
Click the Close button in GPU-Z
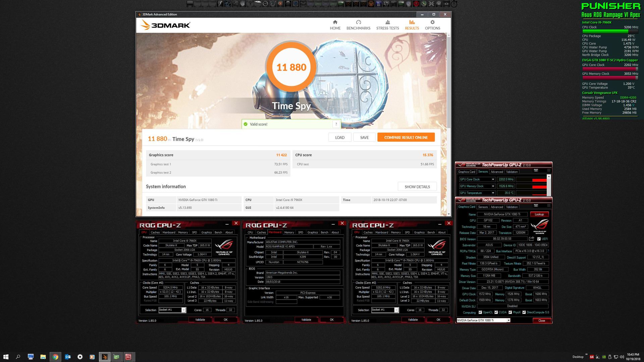[541, 320]
